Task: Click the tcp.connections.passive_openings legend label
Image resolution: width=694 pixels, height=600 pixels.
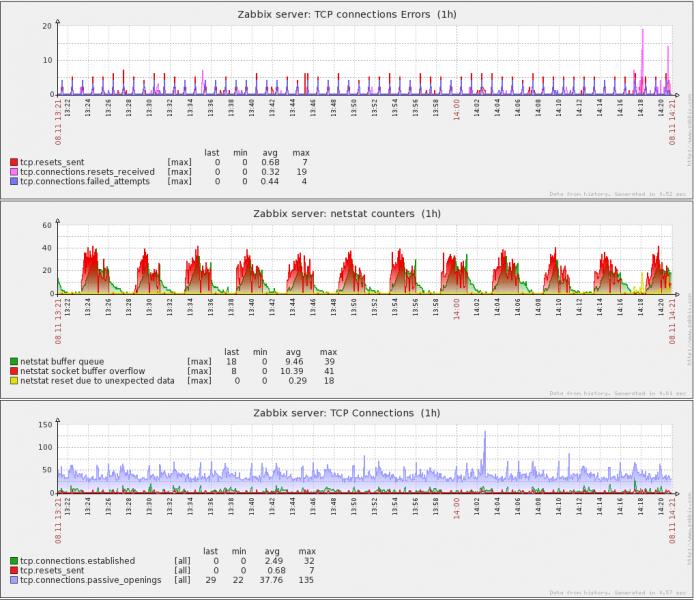Action: click(90, 580)
